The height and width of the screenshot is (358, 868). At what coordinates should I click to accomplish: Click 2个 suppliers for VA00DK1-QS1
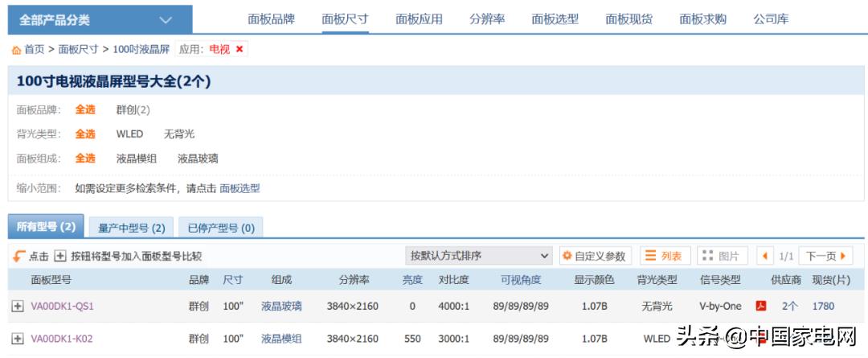point(790,306)
